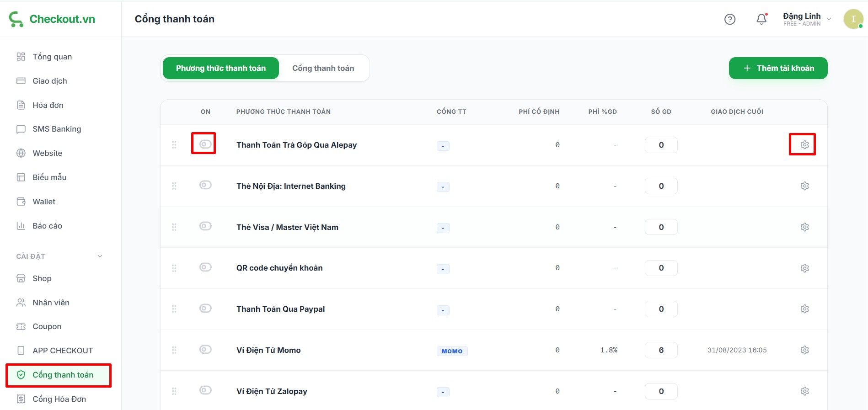Open settings gear for Thanh Toán Qua Paypal
868x410 pixels.
(x=804, y=309)
